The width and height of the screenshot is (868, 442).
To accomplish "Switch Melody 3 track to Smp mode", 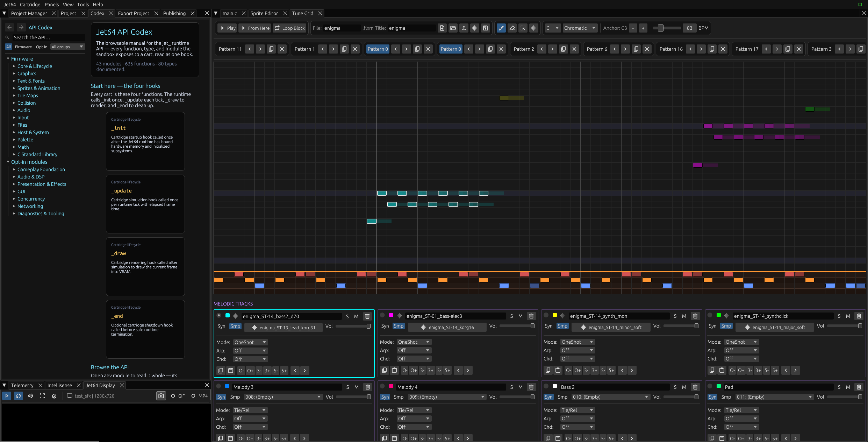I will (x=235, y=397).
